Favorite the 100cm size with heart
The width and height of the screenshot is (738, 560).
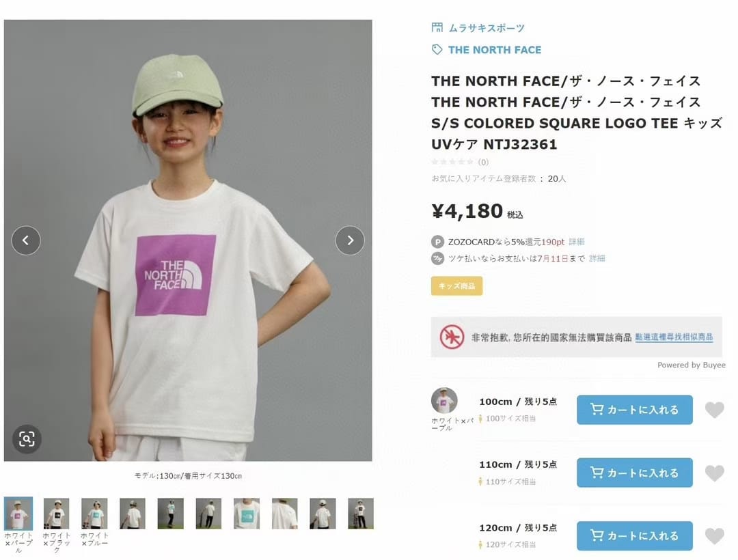714,410
